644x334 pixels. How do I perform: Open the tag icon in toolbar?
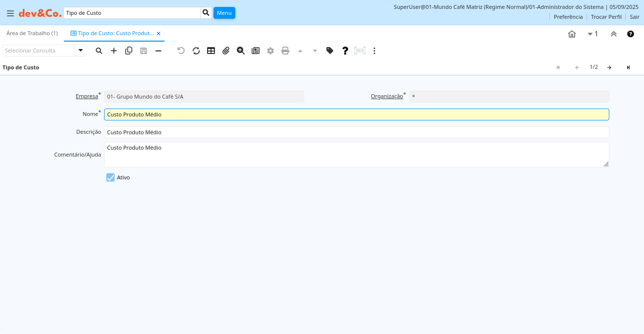[330, 51]
